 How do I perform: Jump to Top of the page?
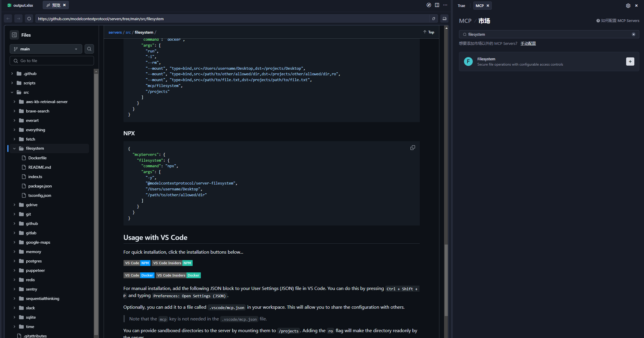pyautogui.click(x=429, y=32)
